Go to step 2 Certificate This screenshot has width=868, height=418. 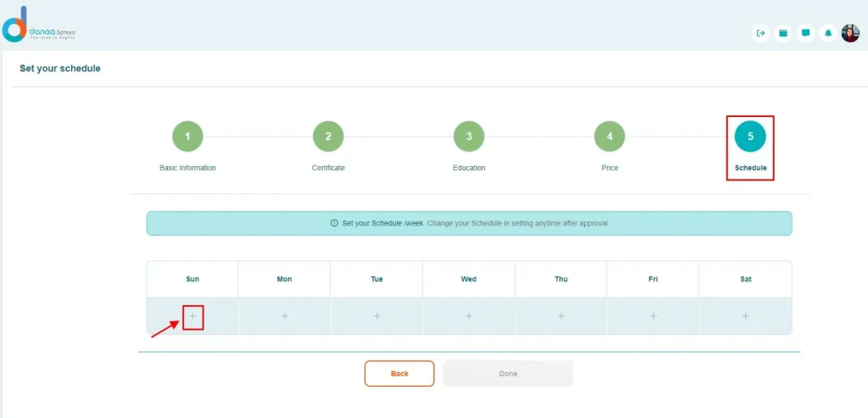tap(328, 136)
